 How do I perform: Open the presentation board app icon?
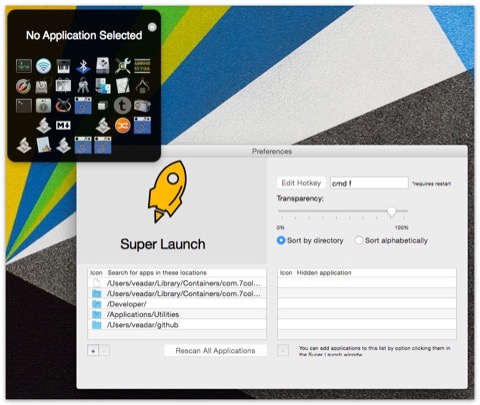(63, 86)
